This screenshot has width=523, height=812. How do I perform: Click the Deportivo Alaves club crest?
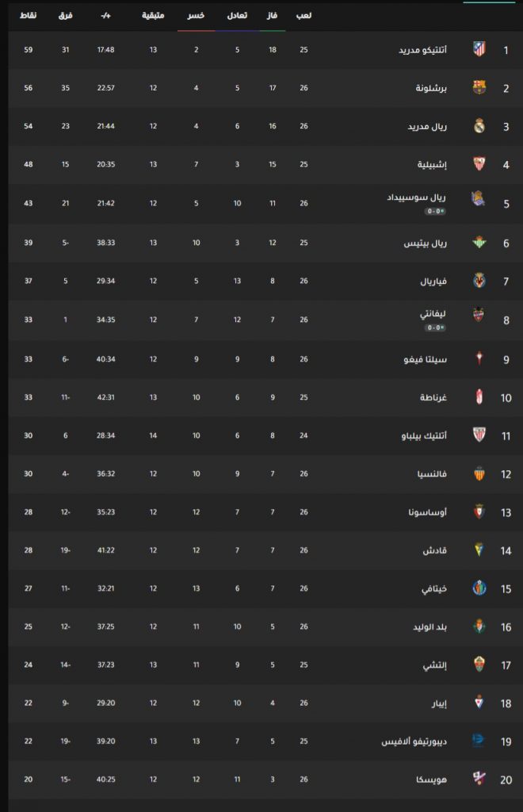(478, 741)
